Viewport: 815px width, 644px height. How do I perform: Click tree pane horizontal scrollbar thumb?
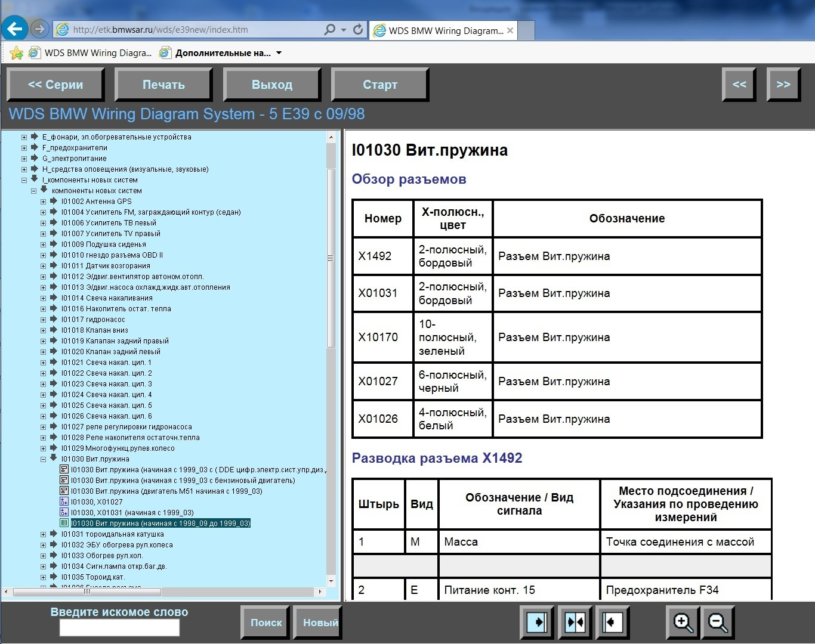pyautogui.click(x=87, y=592)
